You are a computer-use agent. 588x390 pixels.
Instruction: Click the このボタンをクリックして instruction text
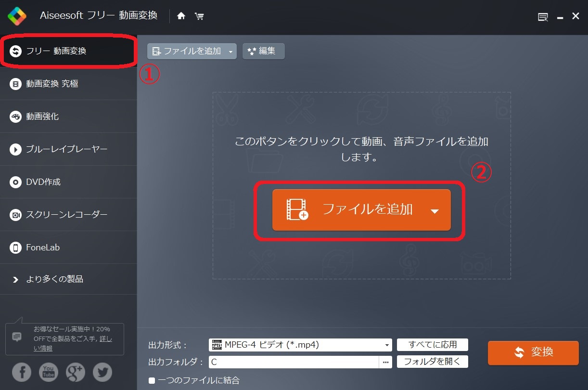(361, 149)
